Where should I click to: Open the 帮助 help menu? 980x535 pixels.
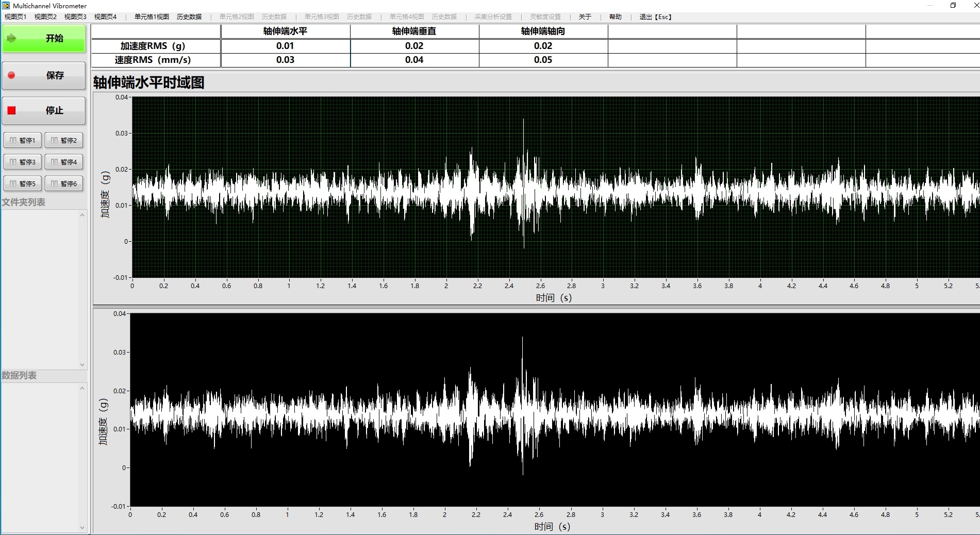(x=615, y=17)
